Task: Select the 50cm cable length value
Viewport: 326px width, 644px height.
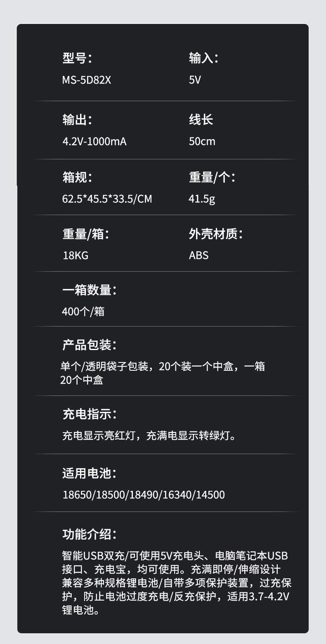Action: pyautogui.click(x=202, y=142)
